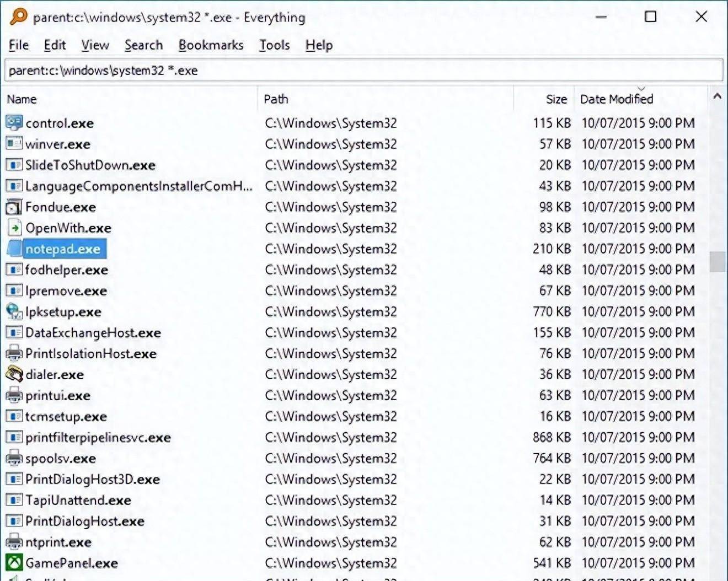The height and width of the screenshot is (581, 728).
Task: Click the scrollbar up arrow
Action: click(x=717, y=96)
